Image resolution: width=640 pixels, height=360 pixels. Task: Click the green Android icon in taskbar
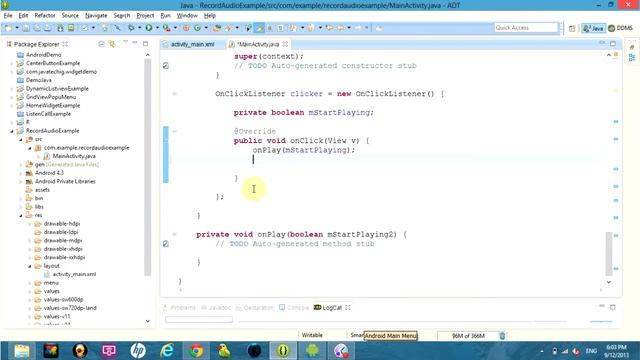tap(312, 351)
